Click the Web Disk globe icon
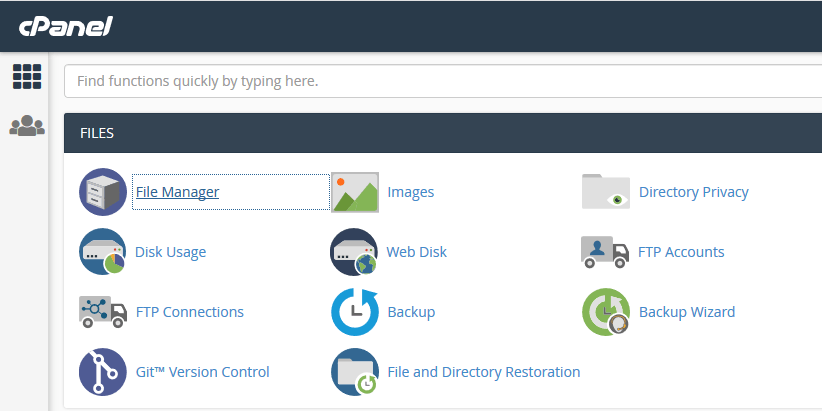 click(x=355, y=252)
